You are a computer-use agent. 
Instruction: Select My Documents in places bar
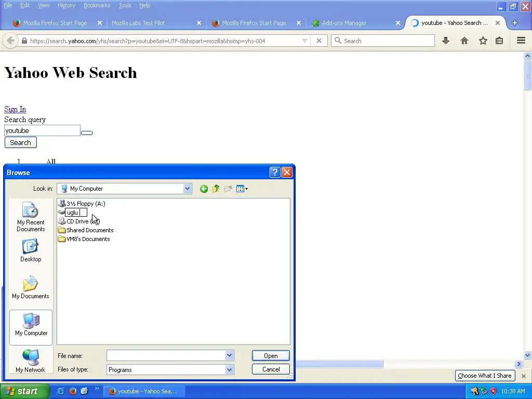coord(31,287)
